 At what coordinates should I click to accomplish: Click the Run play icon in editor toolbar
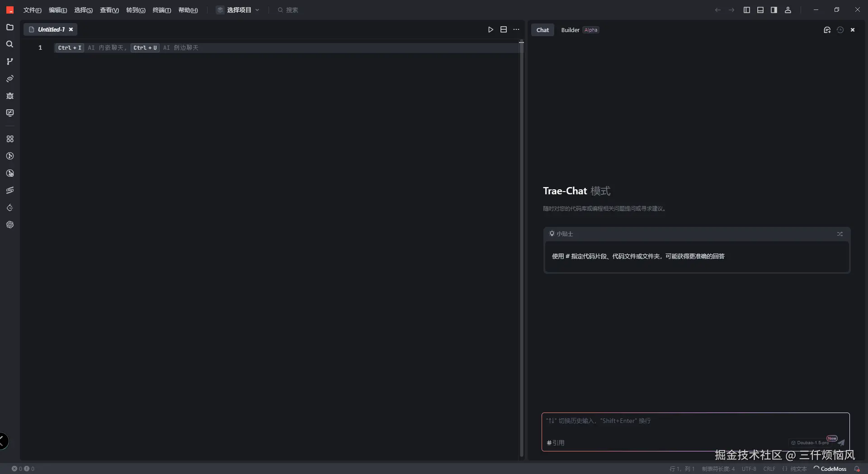pyautogui.click(x=491, y=30)
